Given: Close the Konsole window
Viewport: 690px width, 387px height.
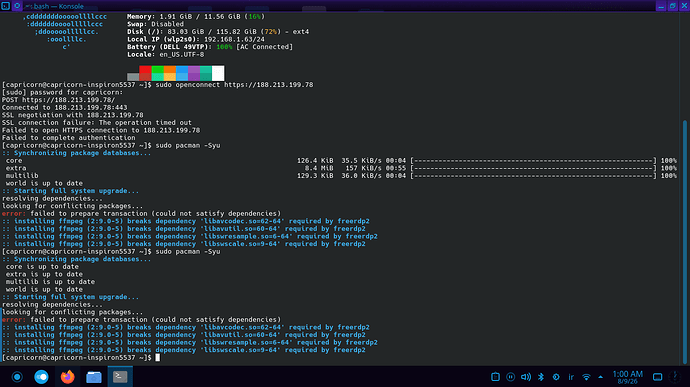Looking at the screenshot, I should 684,6.
